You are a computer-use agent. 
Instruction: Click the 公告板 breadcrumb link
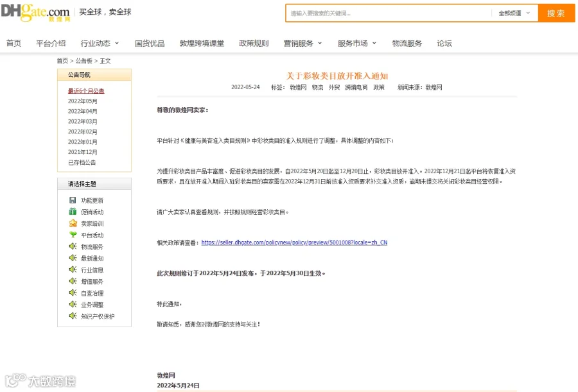tap(83, 61)
